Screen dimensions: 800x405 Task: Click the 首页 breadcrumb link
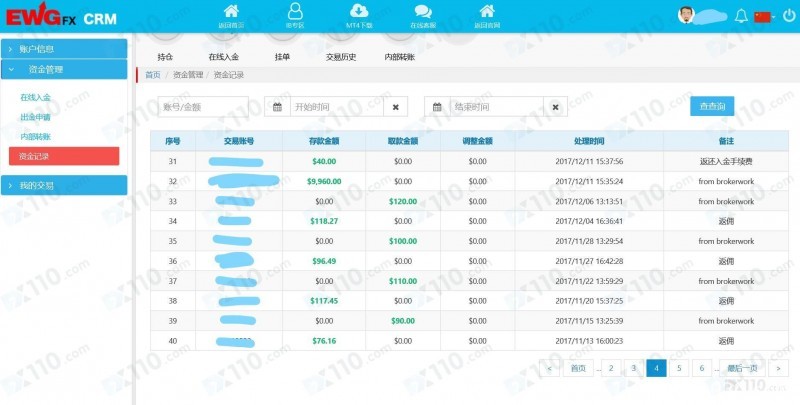[153, 75]
